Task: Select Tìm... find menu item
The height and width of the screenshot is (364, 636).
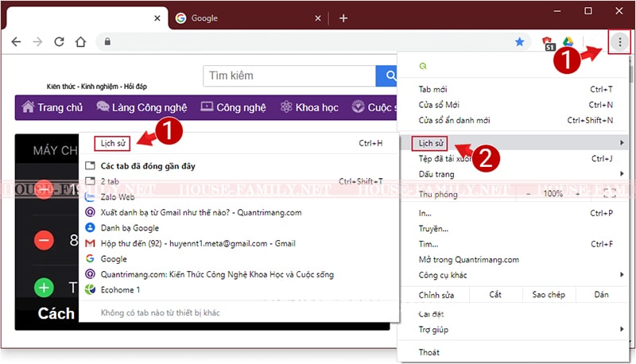Action: point(515,244)
